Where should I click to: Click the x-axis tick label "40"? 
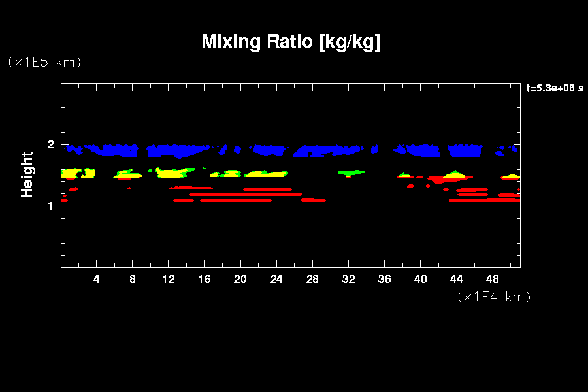tap(420, 280)
